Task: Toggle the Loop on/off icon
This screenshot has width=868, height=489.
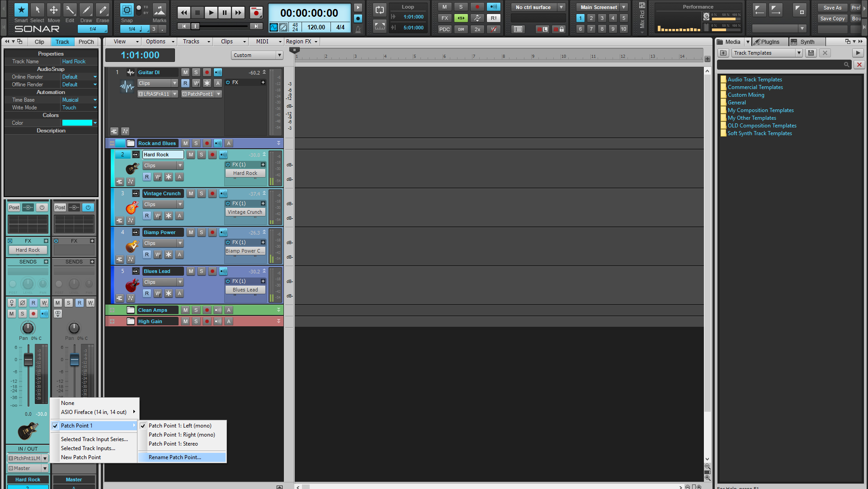Action: 380,10
